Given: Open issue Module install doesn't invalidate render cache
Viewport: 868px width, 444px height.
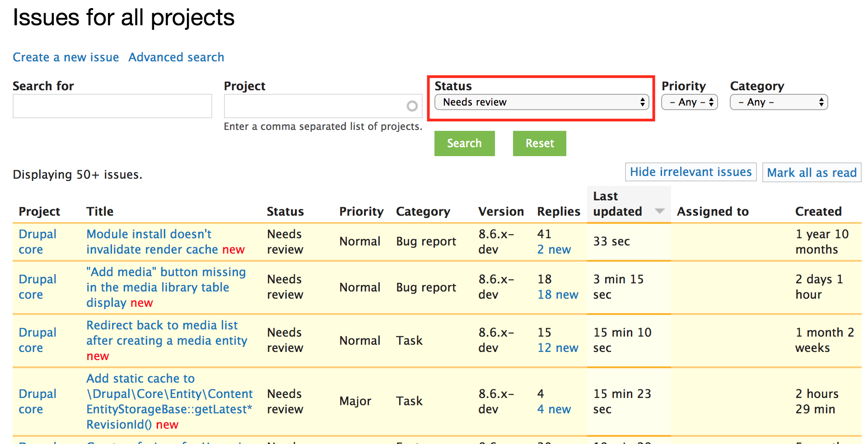Looking at the screenshot, I should (x=153, y=242).
